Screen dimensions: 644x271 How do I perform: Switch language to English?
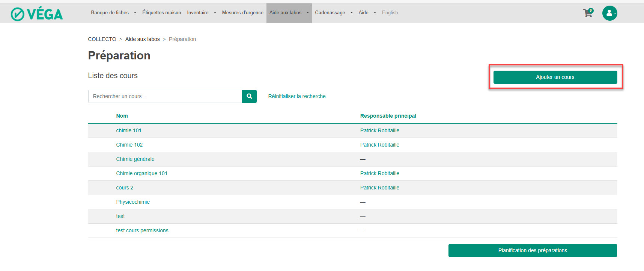(x=390, y=13)
